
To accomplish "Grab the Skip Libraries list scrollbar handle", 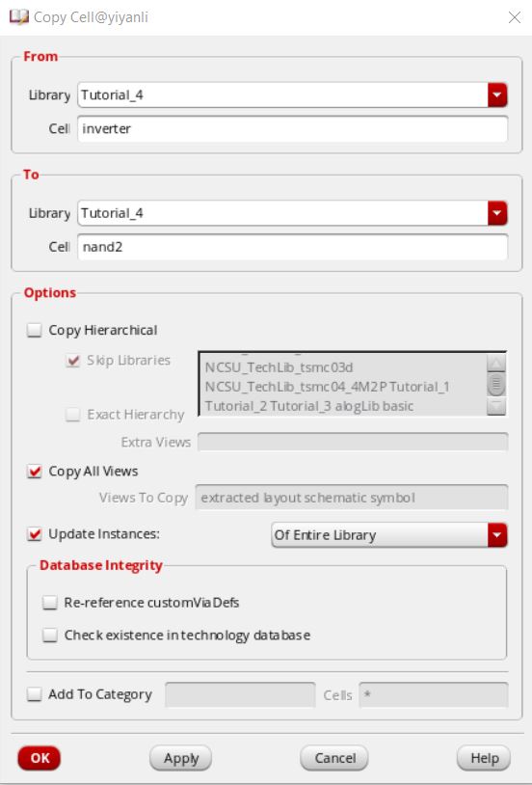I will click(x=496, y=385).
